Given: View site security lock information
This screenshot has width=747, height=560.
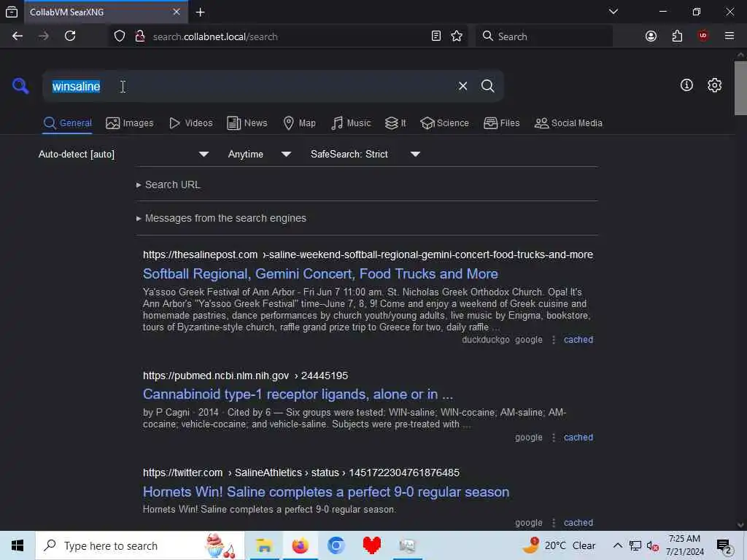Looking at the screenshot, I should pos(139,36).
